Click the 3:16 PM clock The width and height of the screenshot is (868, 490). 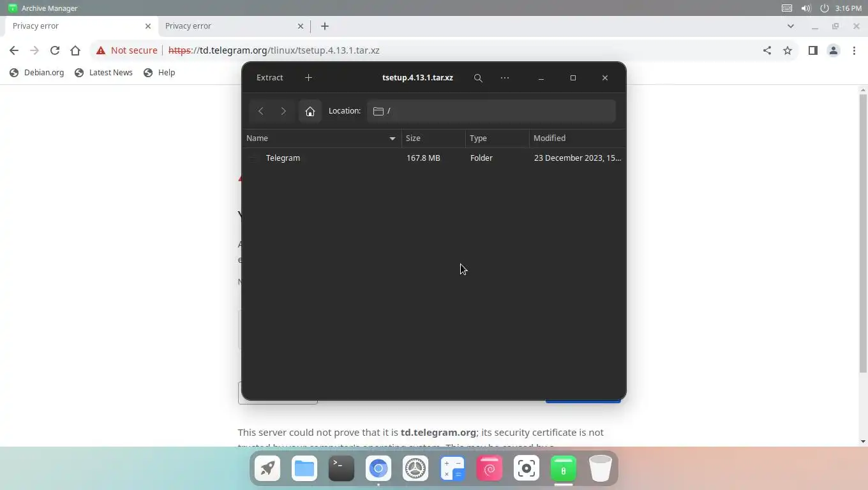tap(848, 8)
